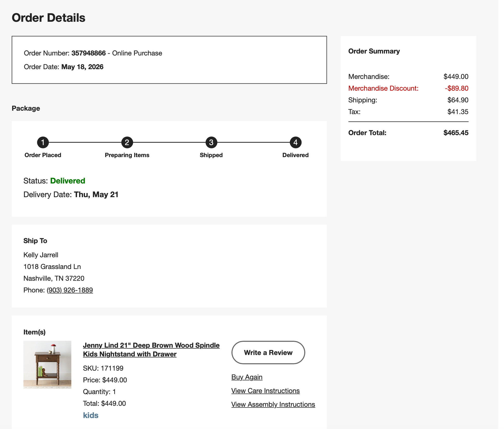Open the Jenny Lind Nightstand product title link

point(151,350)
